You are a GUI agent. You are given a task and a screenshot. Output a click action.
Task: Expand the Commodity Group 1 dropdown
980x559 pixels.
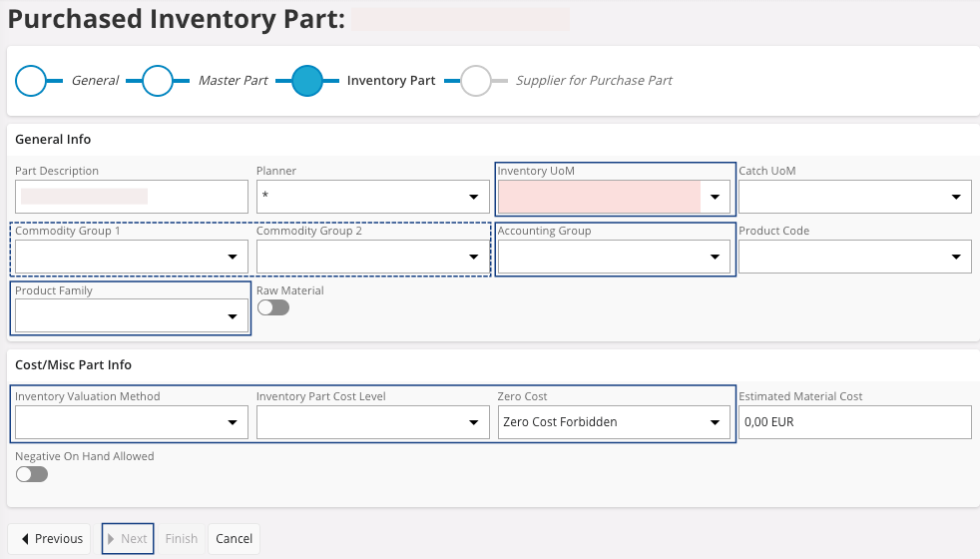click(233, 258)
